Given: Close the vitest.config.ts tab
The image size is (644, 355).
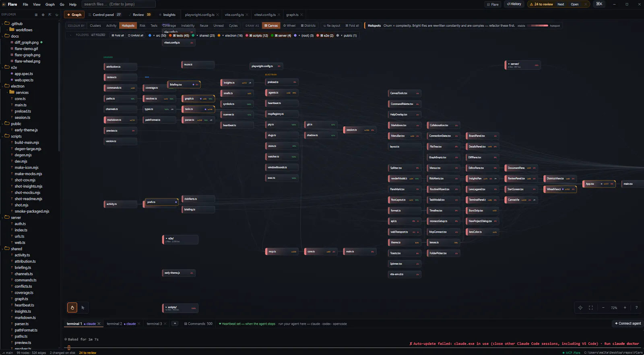Looking at the screenshot, I should point(279,15).
